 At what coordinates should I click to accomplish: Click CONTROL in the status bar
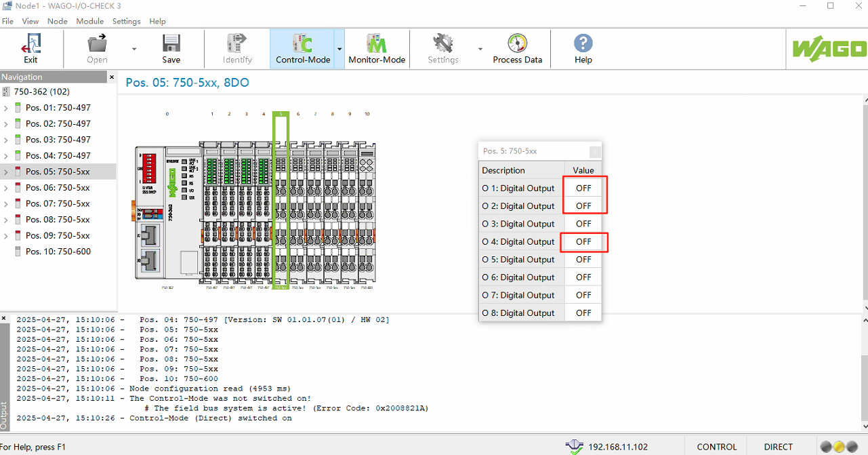click(x=717, y=447)
